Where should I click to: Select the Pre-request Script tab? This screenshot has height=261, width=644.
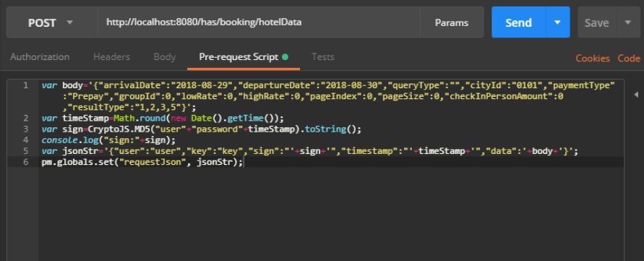point(244,57)
